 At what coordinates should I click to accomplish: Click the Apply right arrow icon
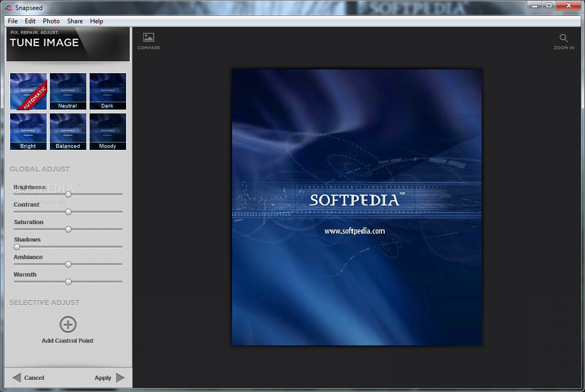click(x=120, y=378)
